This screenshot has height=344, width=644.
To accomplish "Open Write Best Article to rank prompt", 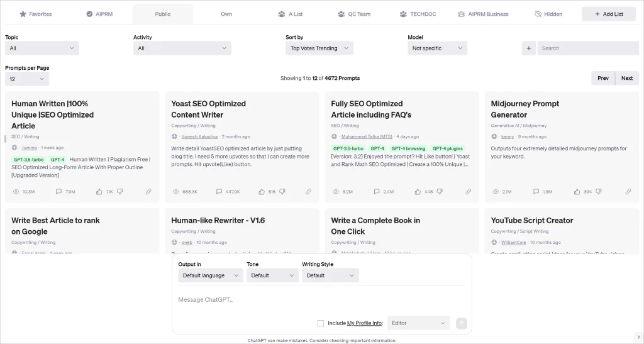I will [55, 226].
